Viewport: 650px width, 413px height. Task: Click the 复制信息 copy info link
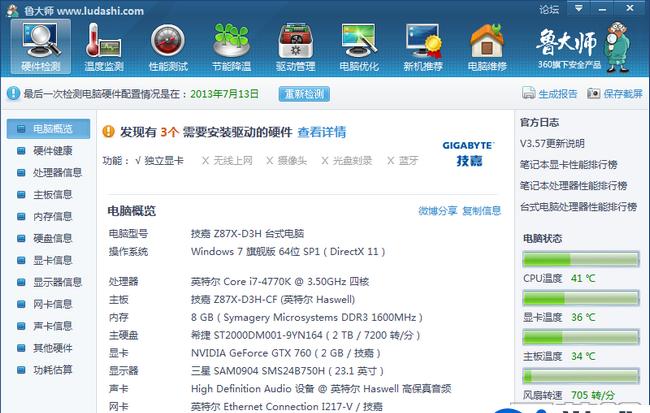pos(482,211)
